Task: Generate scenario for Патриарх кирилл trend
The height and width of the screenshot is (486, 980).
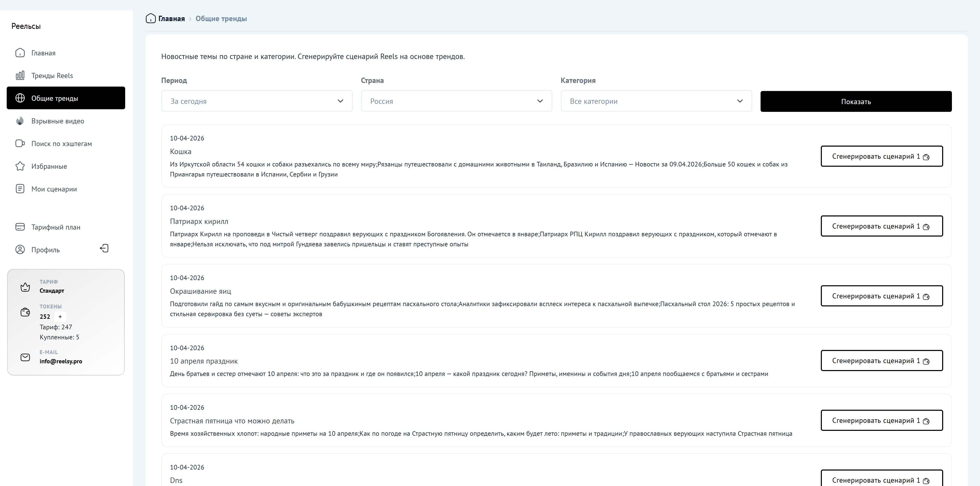Action: pos(881,226)
